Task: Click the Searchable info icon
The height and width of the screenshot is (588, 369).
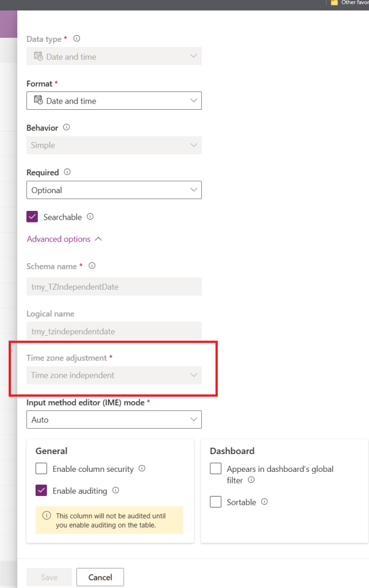Action: pos(90,216)
